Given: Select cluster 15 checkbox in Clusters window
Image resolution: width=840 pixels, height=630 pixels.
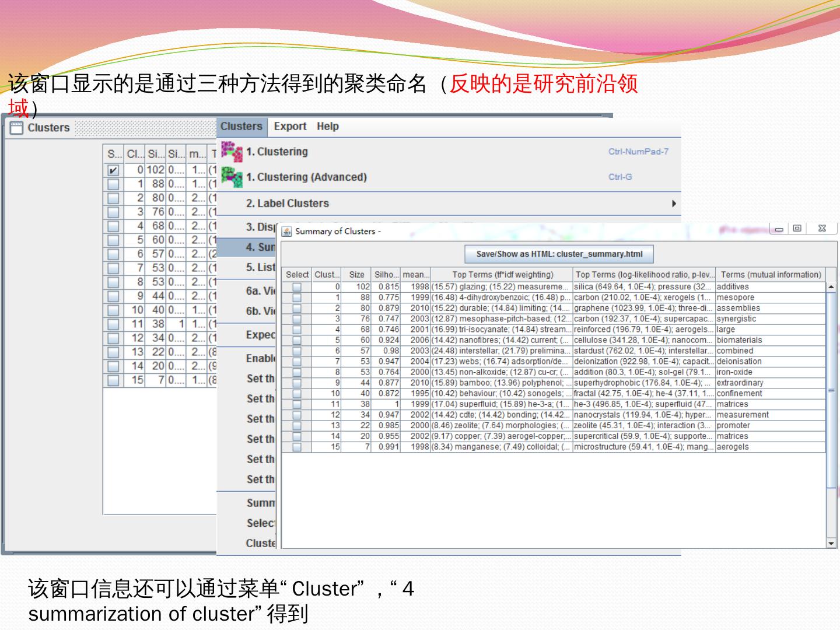Looking at the screenshot, I should click(113, 380).
